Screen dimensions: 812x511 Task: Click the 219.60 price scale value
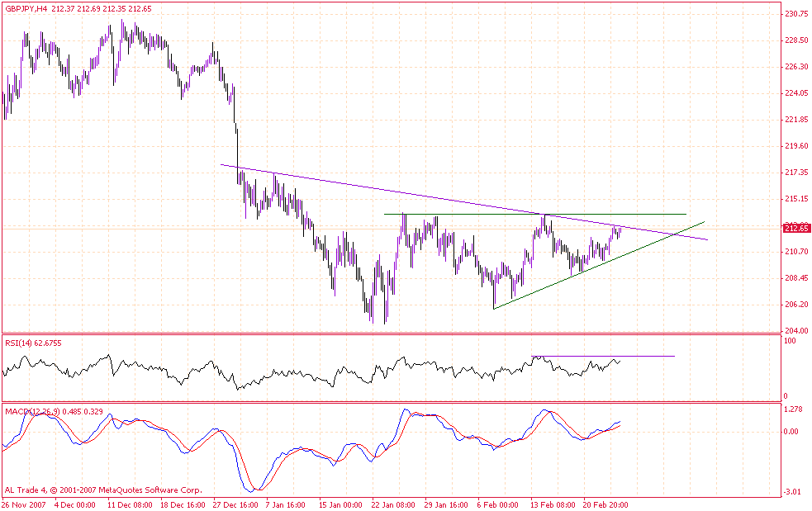pyautogui.click(x=796, y=146)
